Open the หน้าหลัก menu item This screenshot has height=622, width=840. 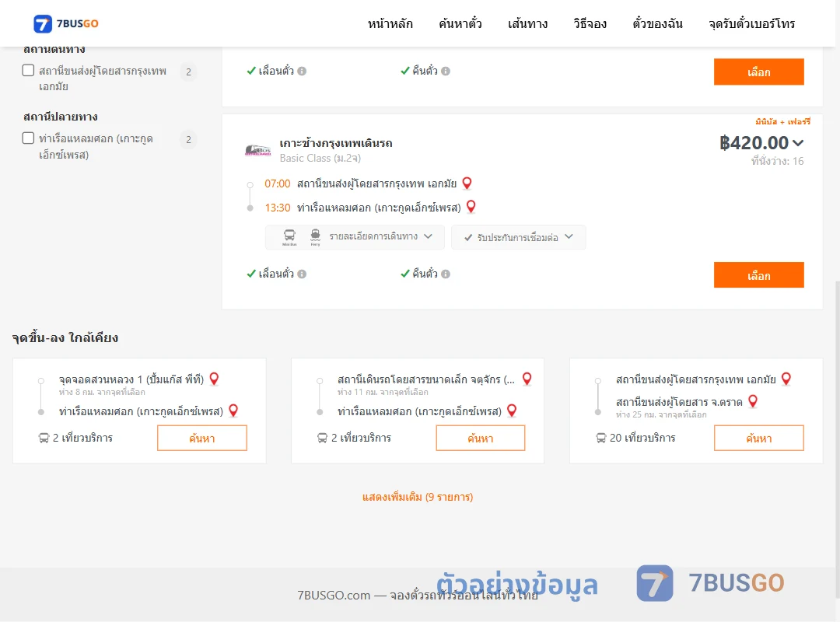(390, 23)
